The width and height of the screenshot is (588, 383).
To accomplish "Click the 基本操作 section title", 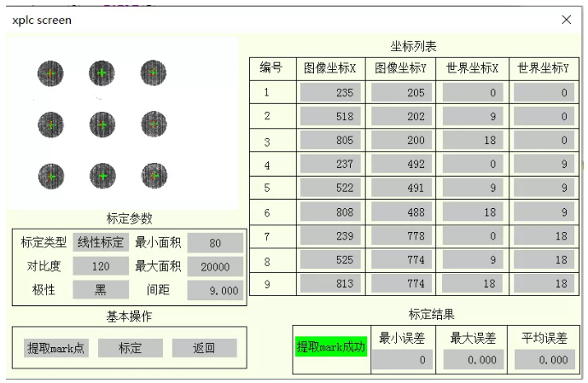I will 130,316.
